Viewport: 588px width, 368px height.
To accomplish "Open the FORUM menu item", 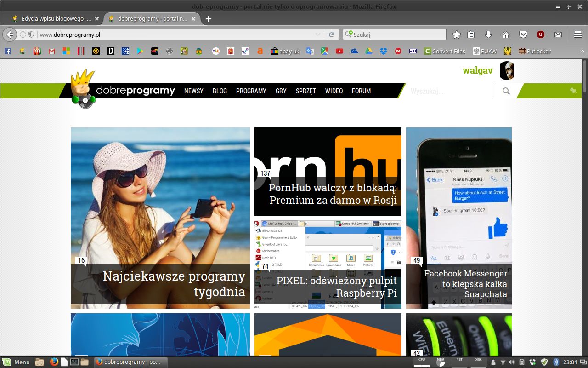I will point(361,91).
